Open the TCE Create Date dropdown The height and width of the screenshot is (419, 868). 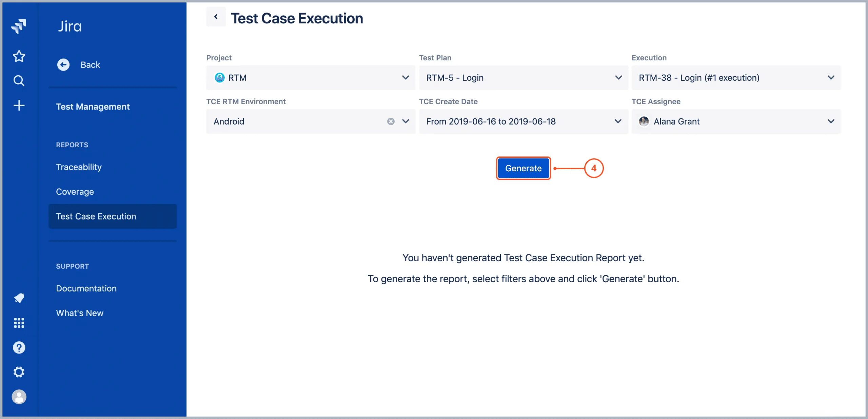[618, 121]
